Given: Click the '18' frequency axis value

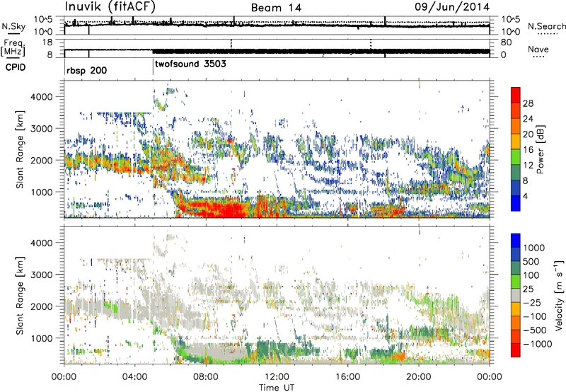Looking at the screenshot, I should pyautogui.click(x=47, y=42).
